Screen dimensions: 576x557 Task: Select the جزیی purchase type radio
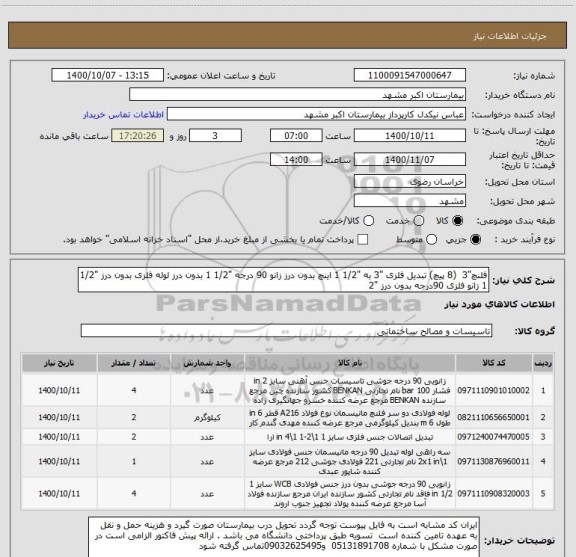point(476,240)
